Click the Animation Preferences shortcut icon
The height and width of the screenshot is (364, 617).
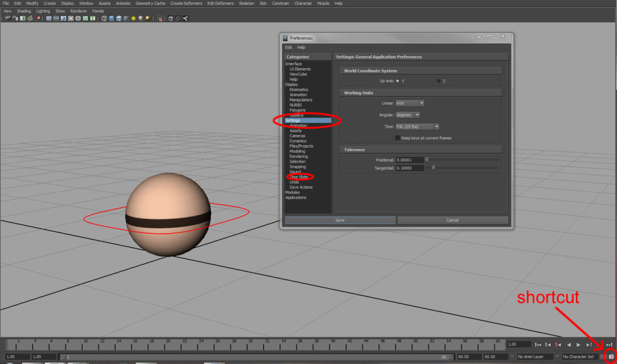coord(612,356)
